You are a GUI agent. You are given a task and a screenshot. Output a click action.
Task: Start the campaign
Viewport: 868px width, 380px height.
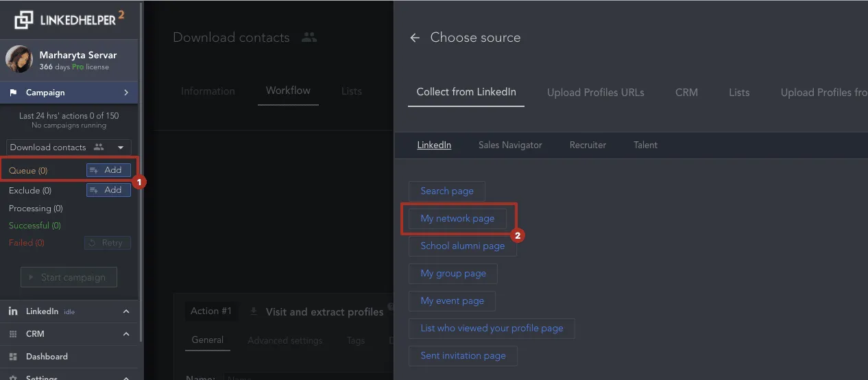click(69, 277)
